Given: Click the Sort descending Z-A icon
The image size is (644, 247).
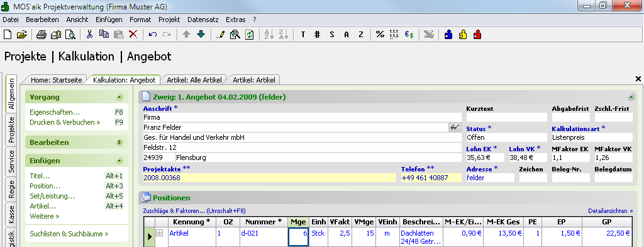Looking at the screenshot, I should tap(284, 35).
